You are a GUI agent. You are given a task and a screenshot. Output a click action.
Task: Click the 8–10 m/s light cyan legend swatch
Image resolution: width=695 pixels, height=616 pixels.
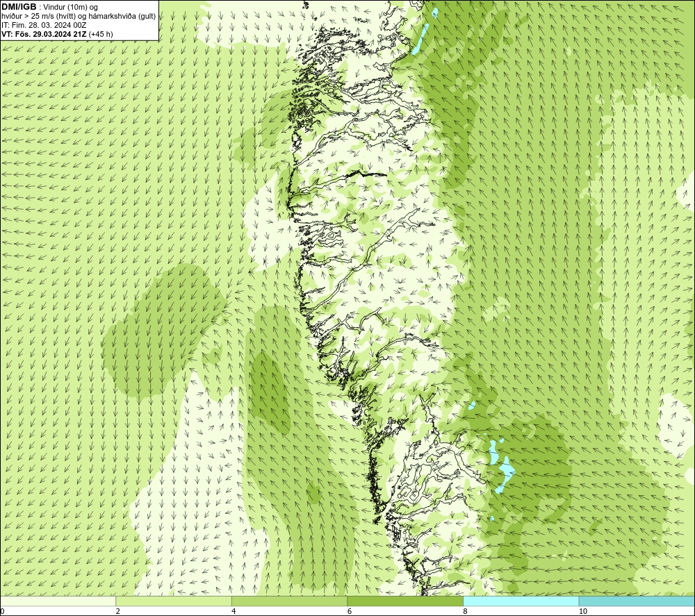click(521, 601)
